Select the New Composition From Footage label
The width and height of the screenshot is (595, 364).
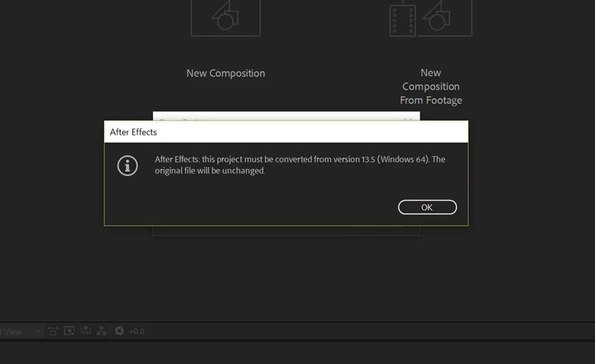431,87
